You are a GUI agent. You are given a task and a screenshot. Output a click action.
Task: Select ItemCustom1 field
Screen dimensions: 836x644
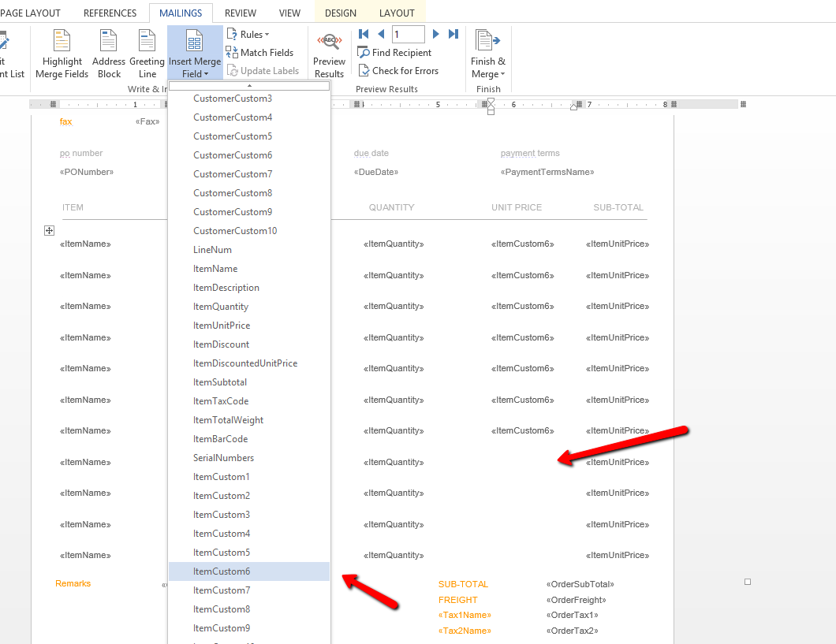pos(249,477)
